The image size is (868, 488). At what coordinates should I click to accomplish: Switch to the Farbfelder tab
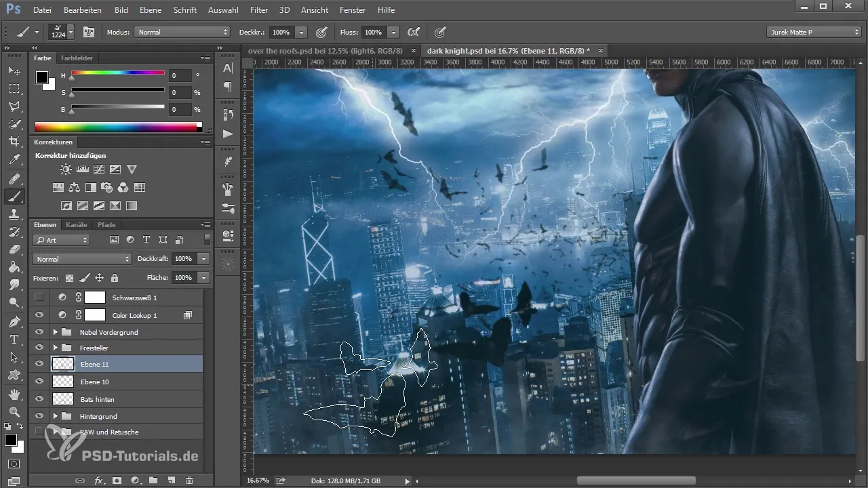pos(77,58)
